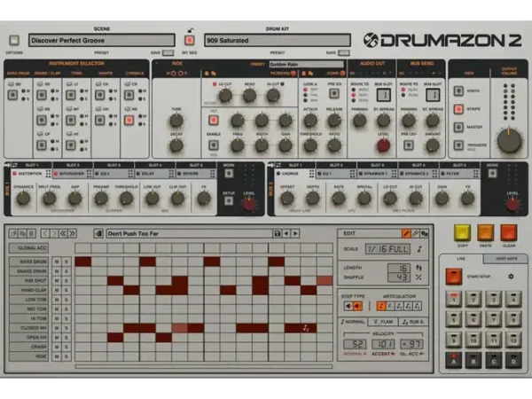532x399 pixels.
Task: Open the instrument preset 'Golden Rain'
Action: [x=307, y=64]
